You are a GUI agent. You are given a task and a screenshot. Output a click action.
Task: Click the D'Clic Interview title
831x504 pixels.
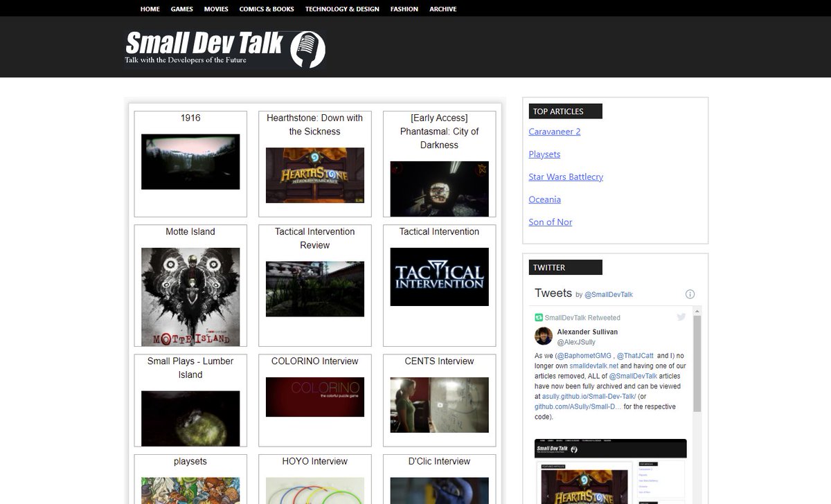[440, 461]
